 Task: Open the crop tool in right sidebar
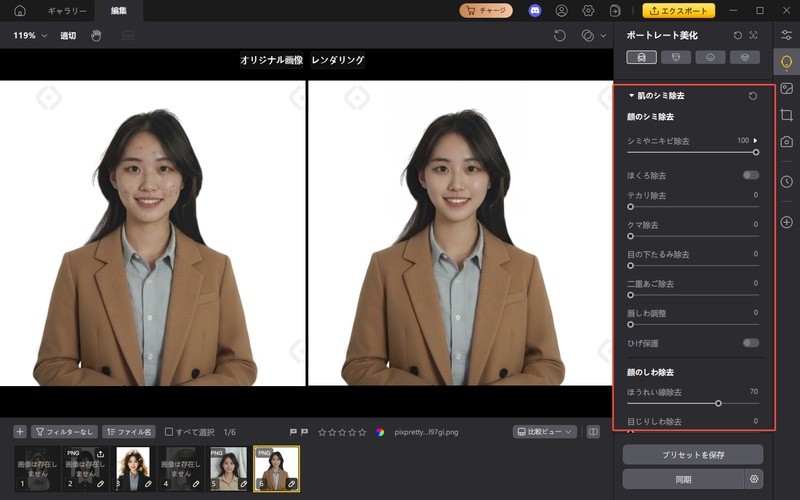click(x=787, y=115)
